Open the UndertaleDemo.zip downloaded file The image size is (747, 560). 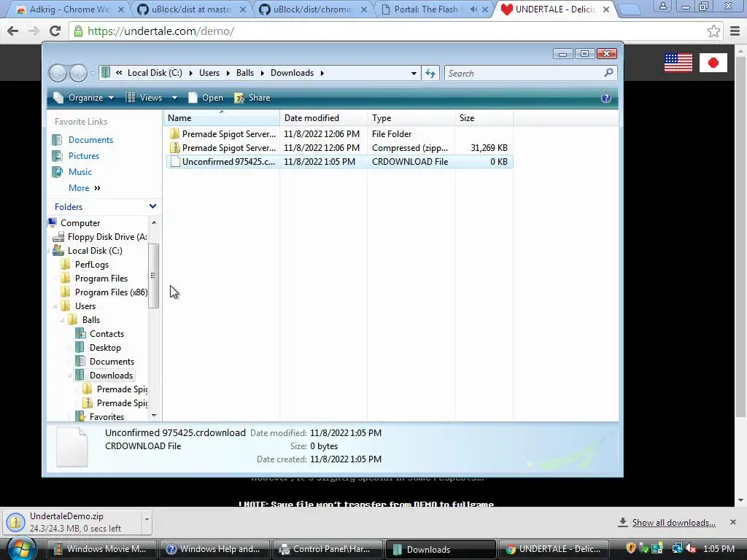point(72,522)
